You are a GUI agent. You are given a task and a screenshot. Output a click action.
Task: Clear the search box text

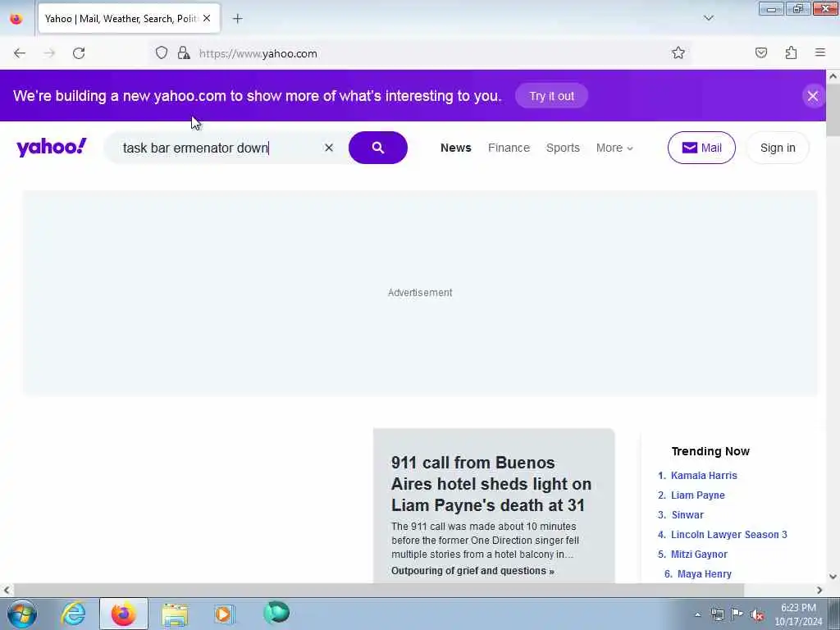[x=329, y=148]
